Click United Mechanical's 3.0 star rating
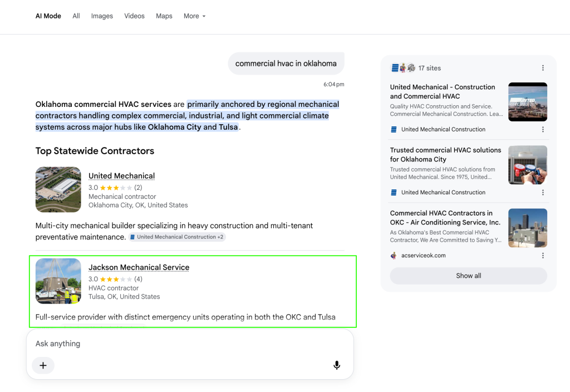The height and width of the screenshot is (392, 570). (x=115, y=188)
